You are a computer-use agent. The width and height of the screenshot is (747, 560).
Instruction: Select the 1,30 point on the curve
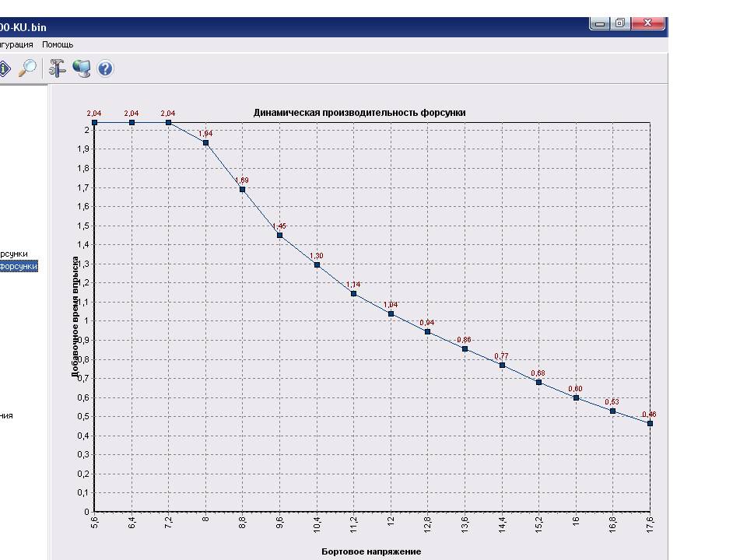(317, 264)
